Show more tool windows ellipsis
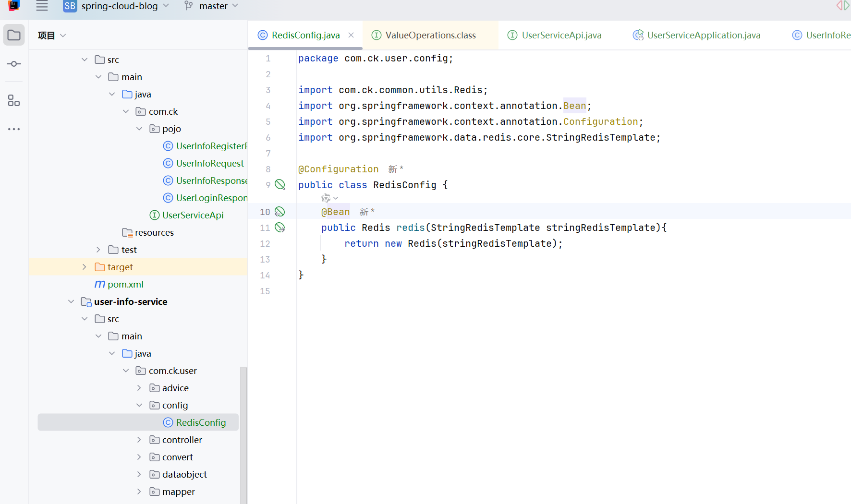The height and width of the screenshot is (504, 851). (14, 129)
